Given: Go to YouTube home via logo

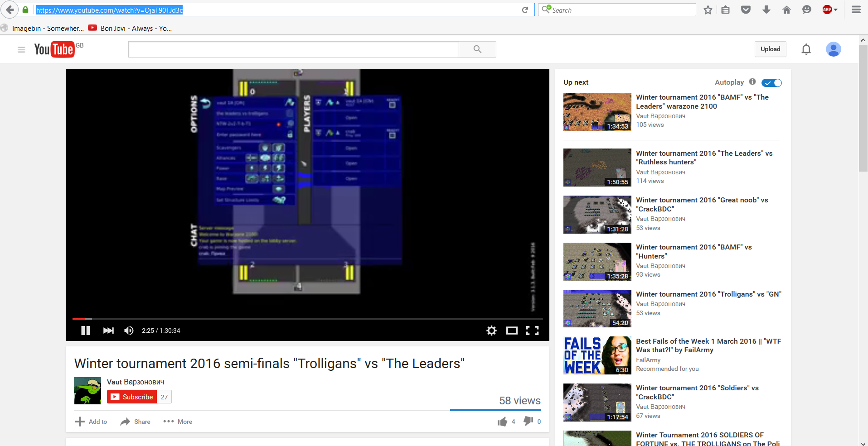Looking at the screenshot, I should click(54, 49).
